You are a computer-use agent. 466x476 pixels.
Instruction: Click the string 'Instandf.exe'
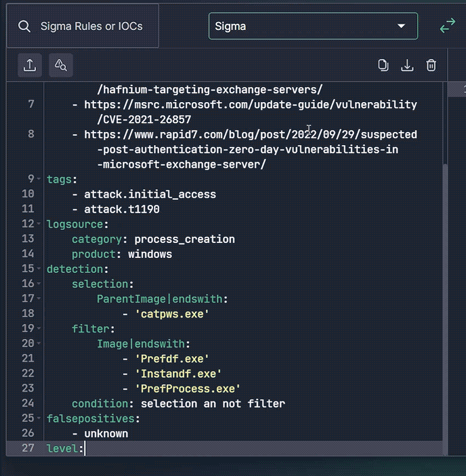pyautogui.click(x=178, y=374)
